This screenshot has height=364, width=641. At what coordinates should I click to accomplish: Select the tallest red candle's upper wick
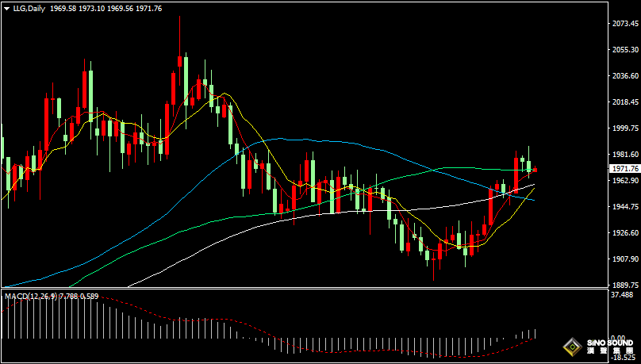(180, 36)
